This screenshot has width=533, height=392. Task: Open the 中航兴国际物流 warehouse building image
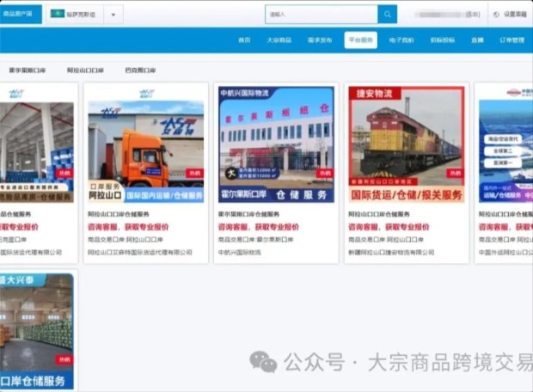[276, 144]
